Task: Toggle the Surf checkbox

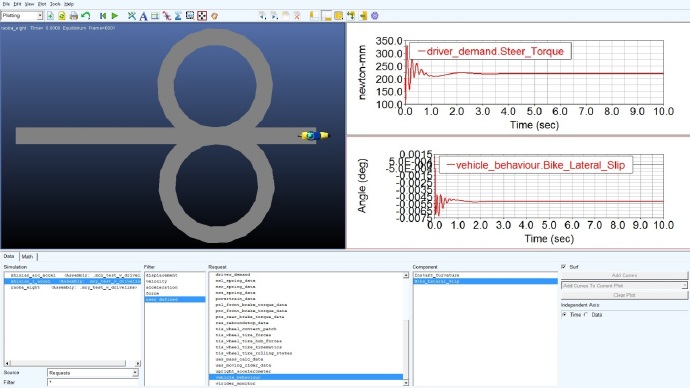Action: point(564,267)
